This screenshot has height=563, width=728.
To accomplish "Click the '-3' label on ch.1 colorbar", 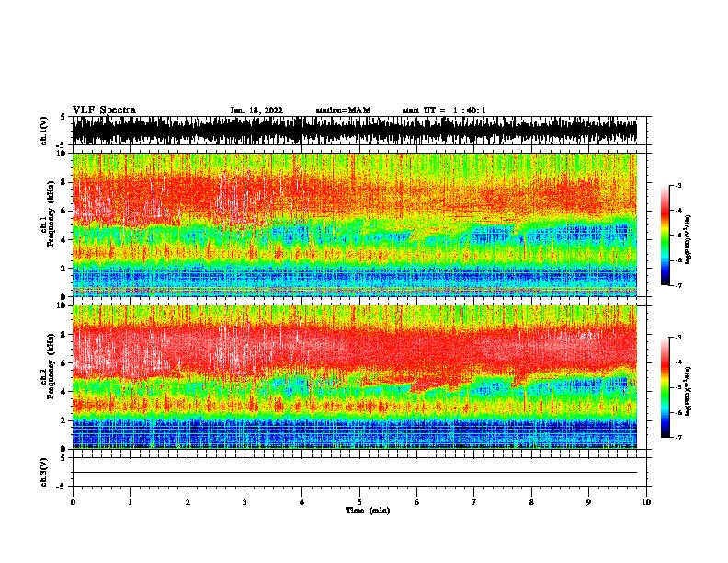I will click(677, 186).
